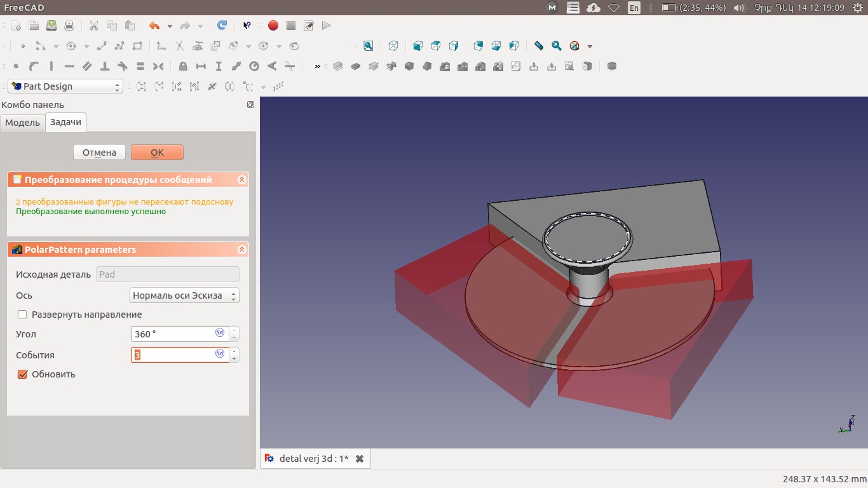Image resolution: width=868 pixels, height=488 pixels.
Task: Open the Ось axis dropdown
Action: tap(184, 295)
